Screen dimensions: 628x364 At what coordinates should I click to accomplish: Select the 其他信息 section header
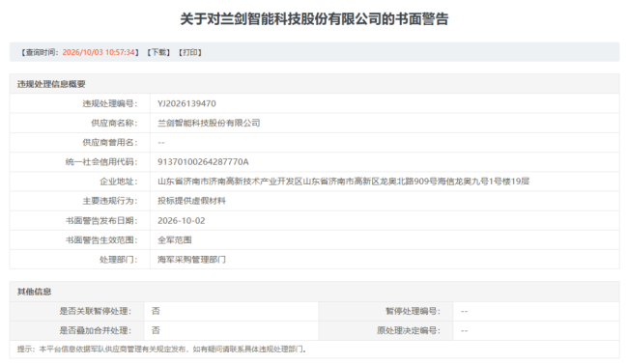point(34,292)
